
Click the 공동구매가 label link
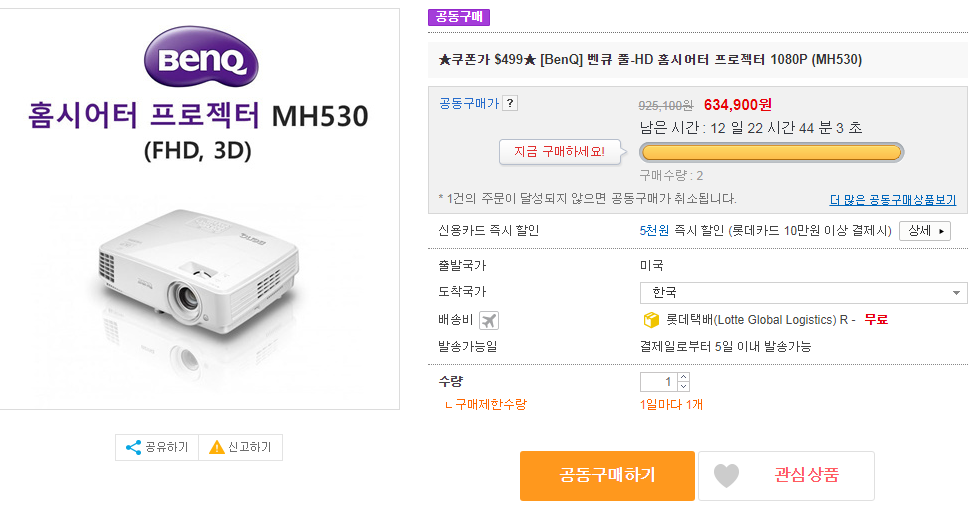[468, 103]
